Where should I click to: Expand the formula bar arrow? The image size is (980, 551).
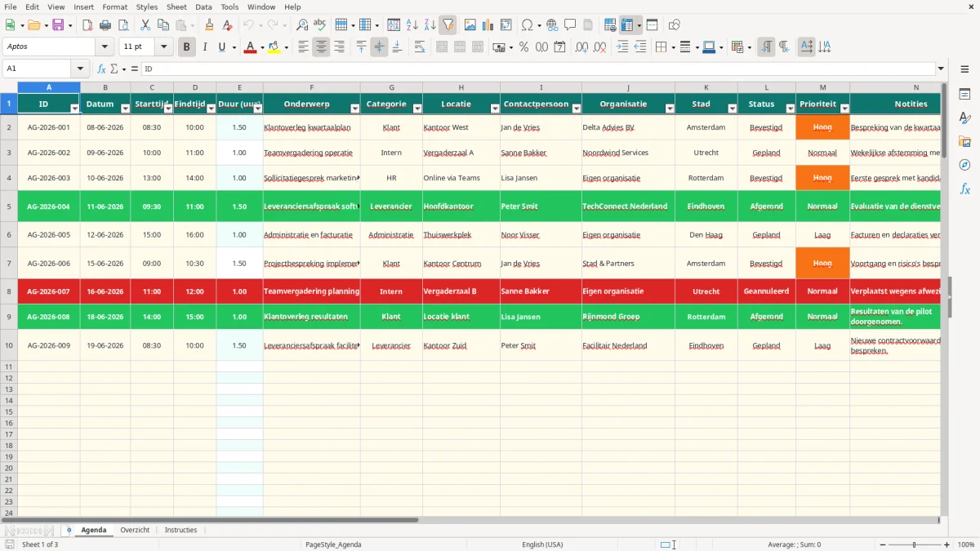tap(941, 69)
